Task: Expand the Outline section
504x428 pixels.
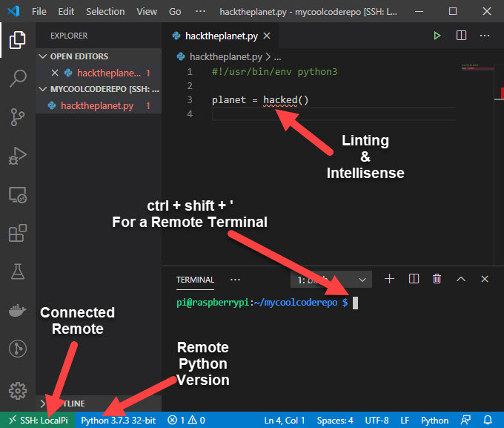Action: (42, 404)
